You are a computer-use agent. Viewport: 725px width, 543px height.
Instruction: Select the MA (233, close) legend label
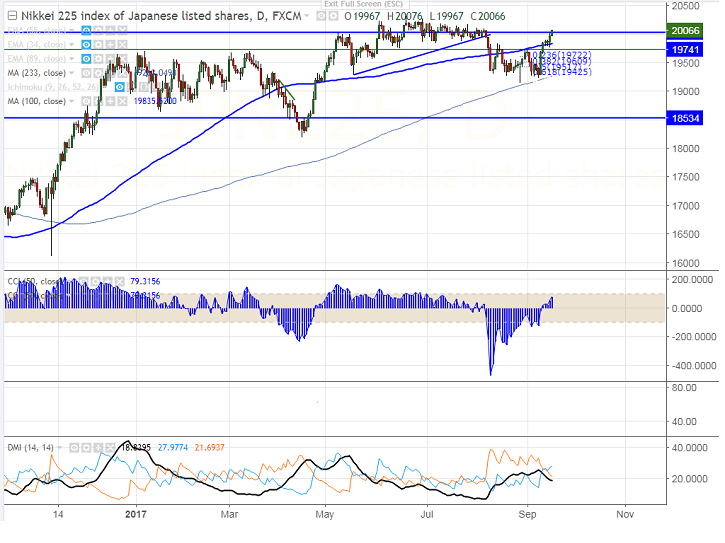[37, 73]
